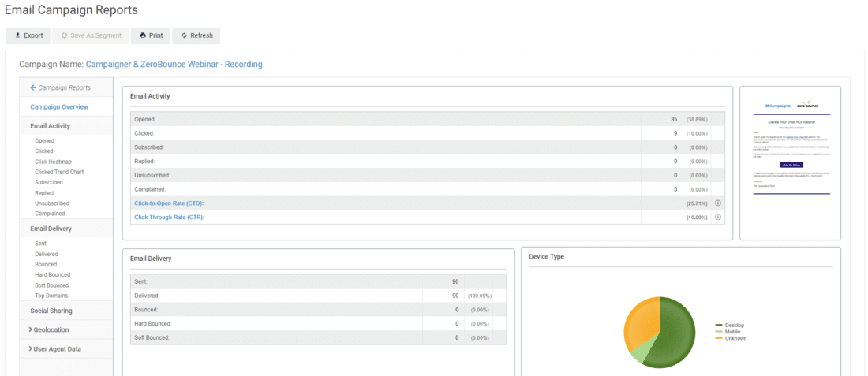Click info icon beside Click Through Rate
This screenshot has height=376, width=868.
[x=717, y=217]
